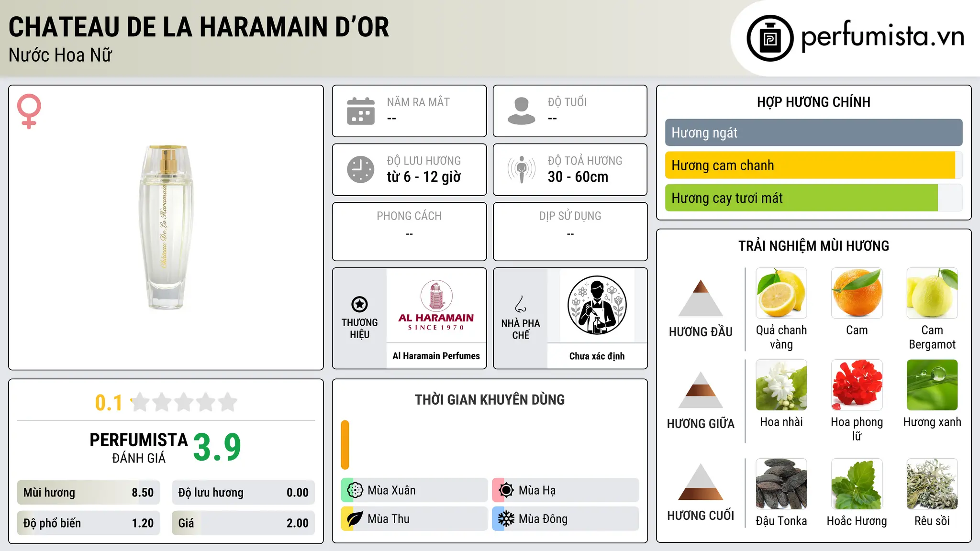Click the sun icon for Mùa Hạ

tap(506, 490)
